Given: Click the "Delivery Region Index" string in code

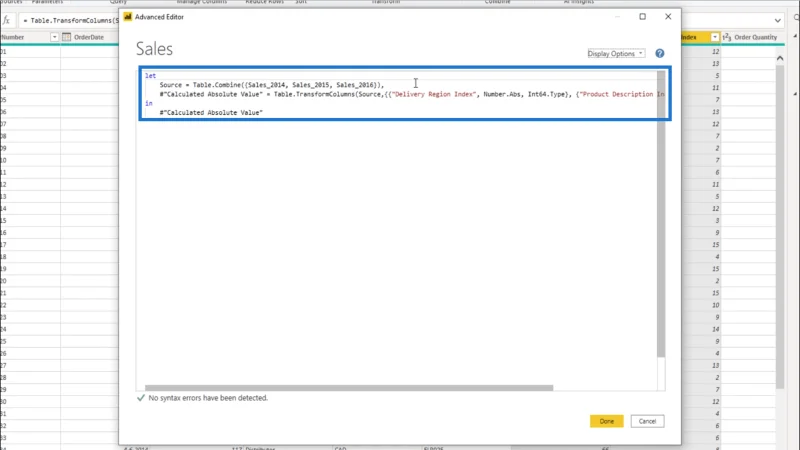Looking at the screenshot, I should click(x=433, y=94).
